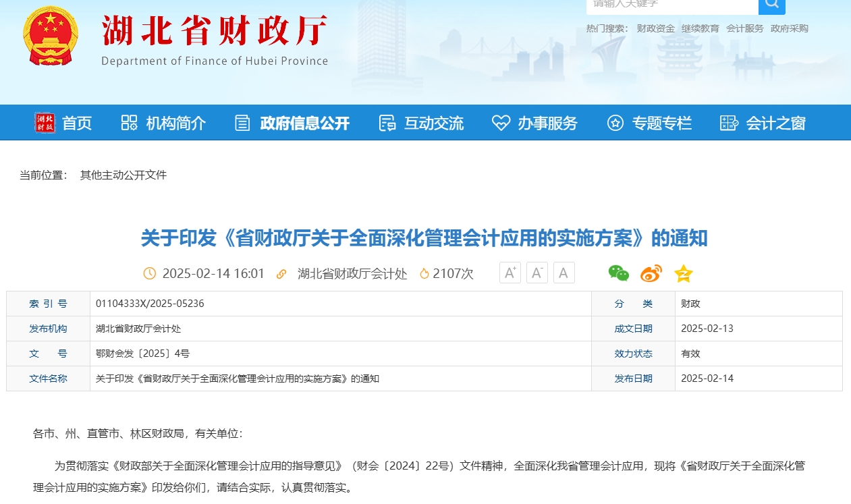The image size is (851, 504).
Task: Click the 文件名称 label cell
Action: [49, 379]
